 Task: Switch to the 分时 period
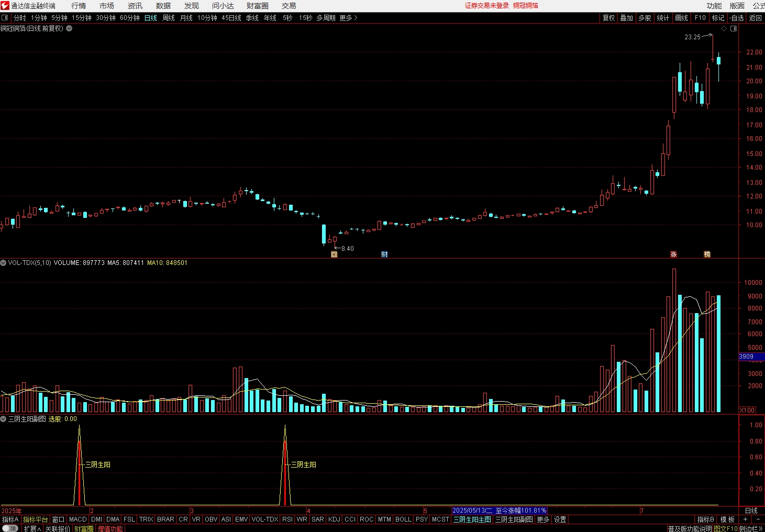(20, 18)
